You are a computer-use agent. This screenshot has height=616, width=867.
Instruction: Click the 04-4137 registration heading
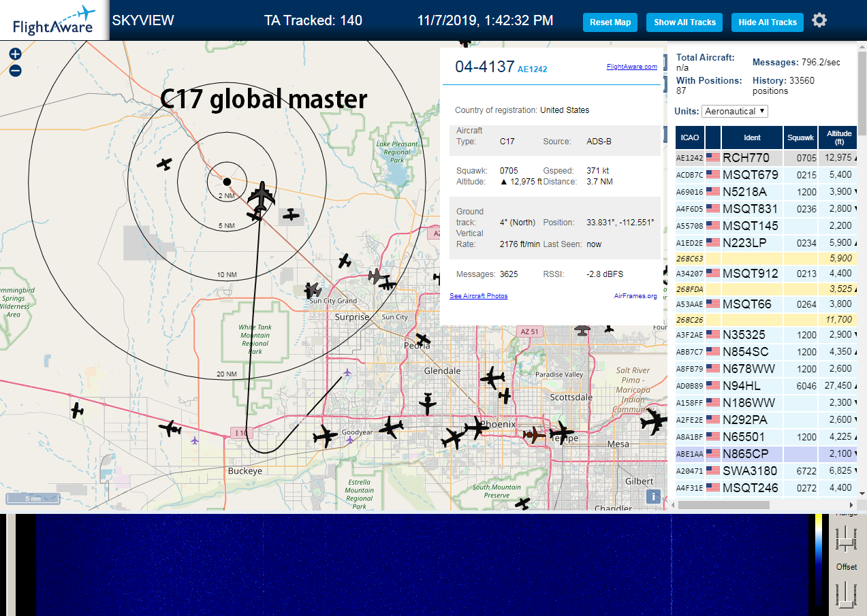(485, 67)
